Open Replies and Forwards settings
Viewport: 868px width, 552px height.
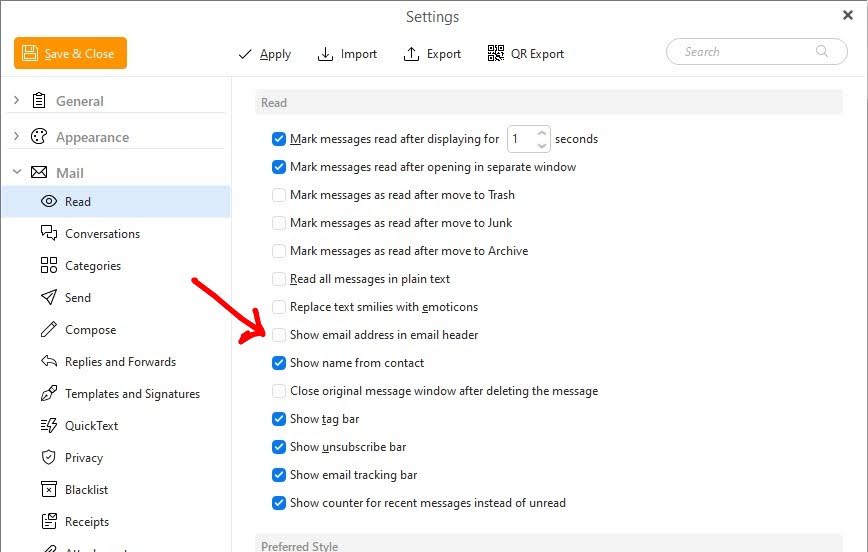120,362
